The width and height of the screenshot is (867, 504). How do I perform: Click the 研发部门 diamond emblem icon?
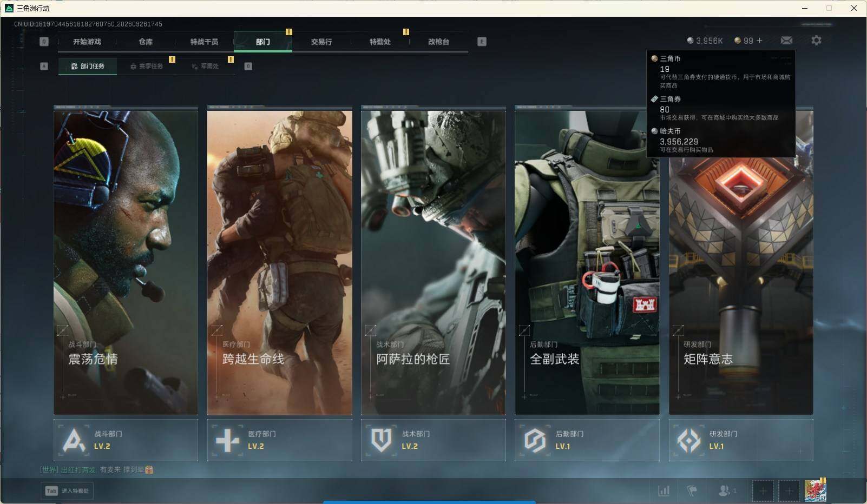point(689,440)
